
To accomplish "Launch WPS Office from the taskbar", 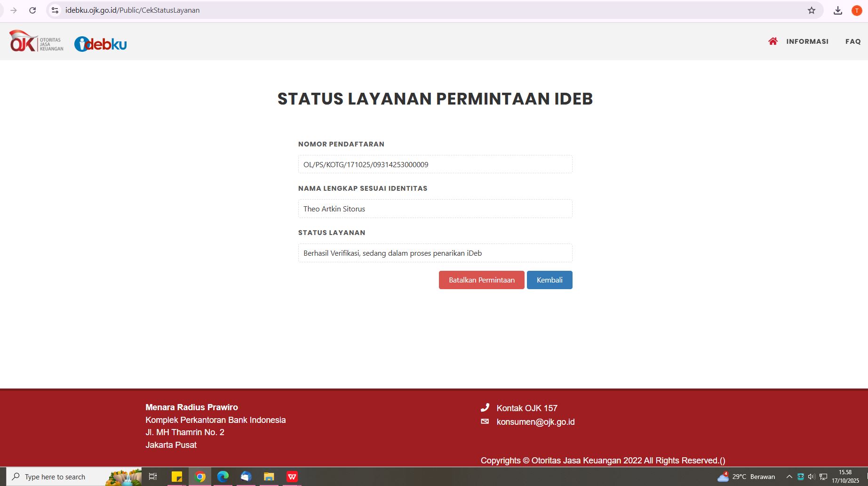I will 292,477.
